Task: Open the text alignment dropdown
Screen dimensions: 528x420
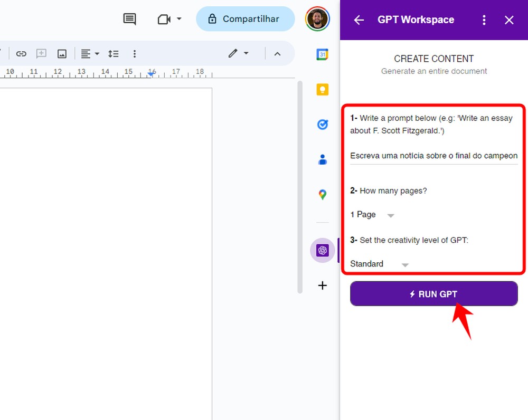Action: pos(90,53)
